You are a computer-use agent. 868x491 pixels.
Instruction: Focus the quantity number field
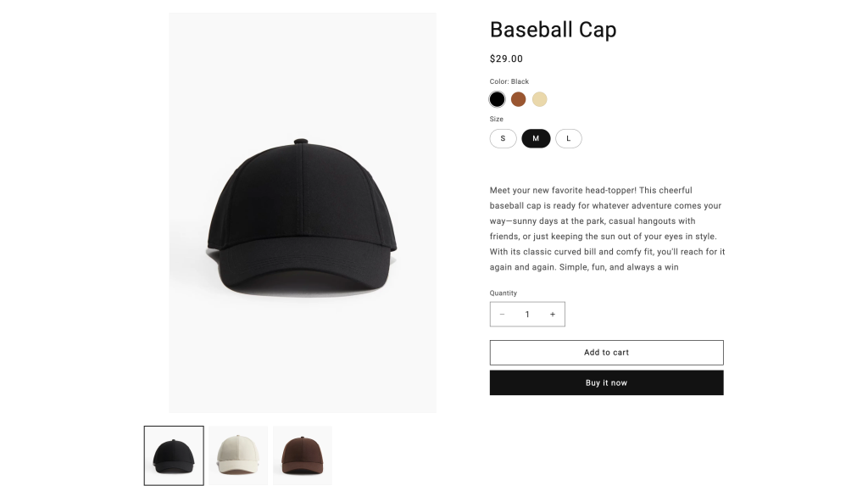pyautogui.click(x=527, y=315)
